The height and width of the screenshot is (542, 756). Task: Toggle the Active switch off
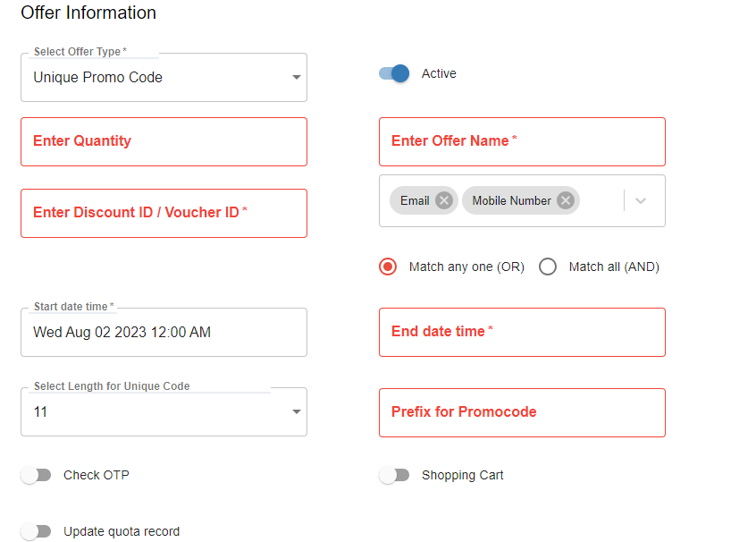395,73
